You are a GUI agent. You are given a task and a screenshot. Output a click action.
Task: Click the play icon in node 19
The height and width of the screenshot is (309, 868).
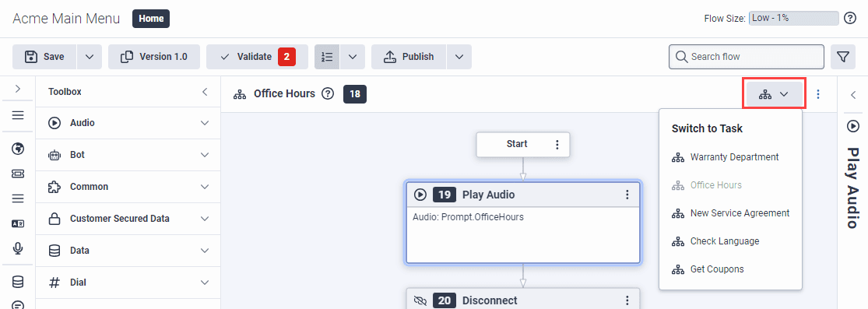420,195
